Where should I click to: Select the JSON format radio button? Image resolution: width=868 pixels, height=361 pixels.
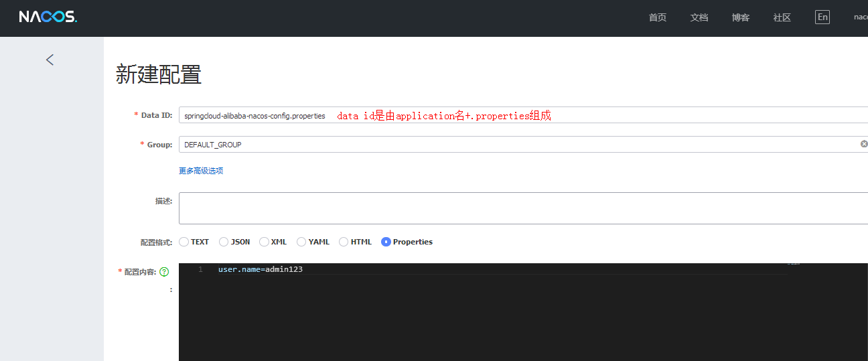tap(224, 242)
